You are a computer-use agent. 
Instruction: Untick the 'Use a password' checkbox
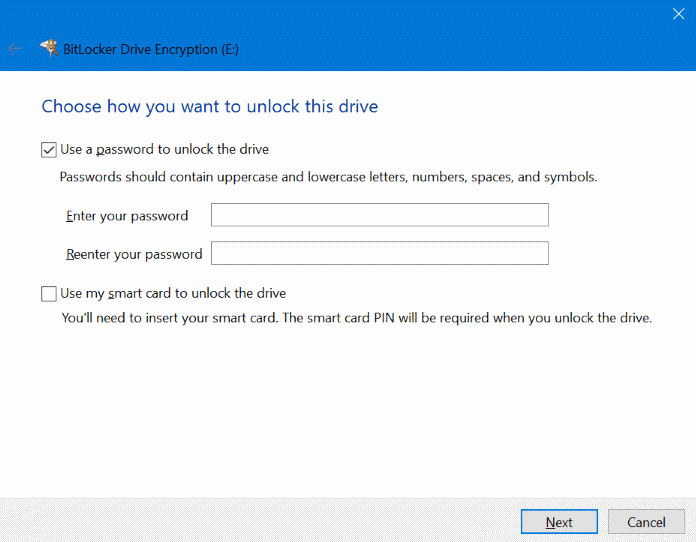49,150
